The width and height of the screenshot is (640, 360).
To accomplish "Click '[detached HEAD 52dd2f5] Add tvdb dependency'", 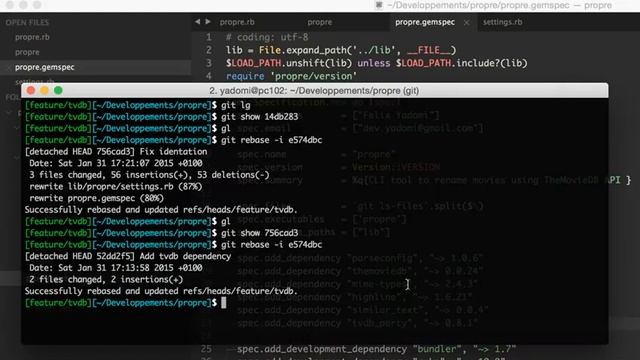I will (128, 256).
